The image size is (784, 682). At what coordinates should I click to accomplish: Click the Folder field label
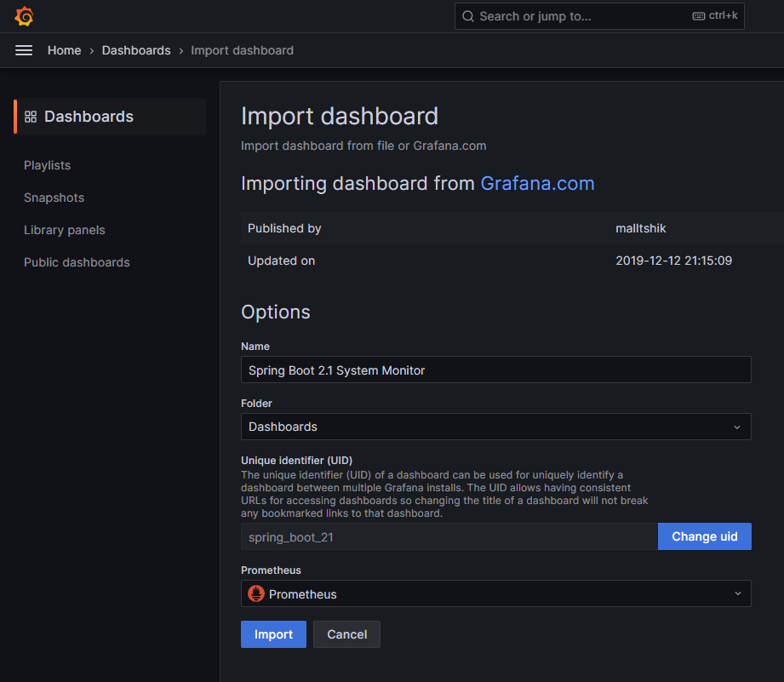pos(256,404)
